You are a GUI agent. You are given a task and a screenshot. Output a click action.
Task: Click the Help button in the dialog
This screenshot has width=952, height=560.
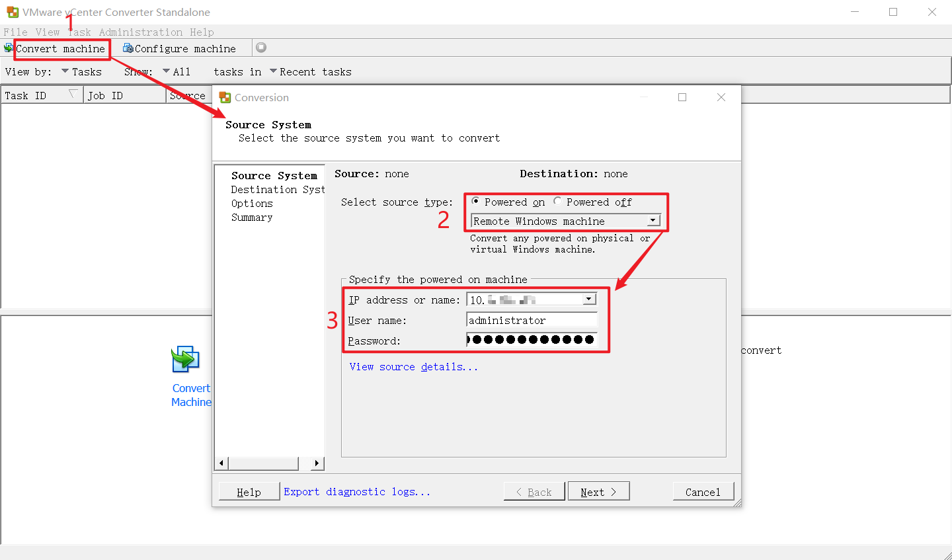pos(249,491)
